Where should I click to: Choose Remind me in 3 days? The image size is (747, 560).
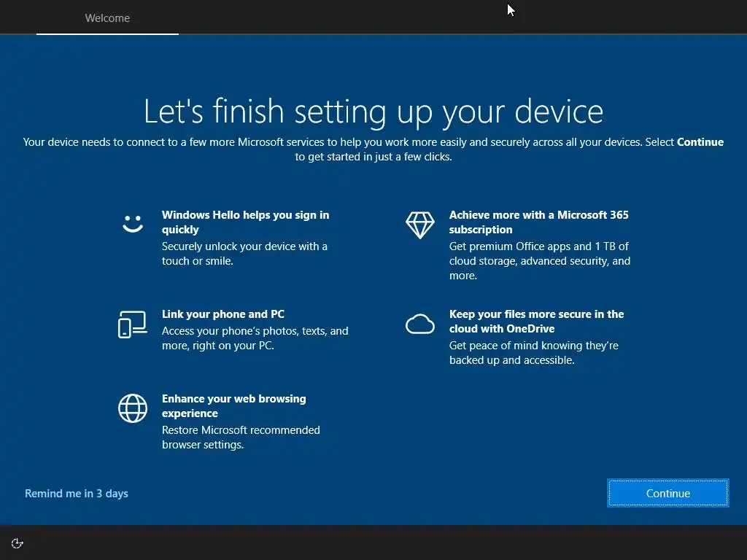coord(76,494)
